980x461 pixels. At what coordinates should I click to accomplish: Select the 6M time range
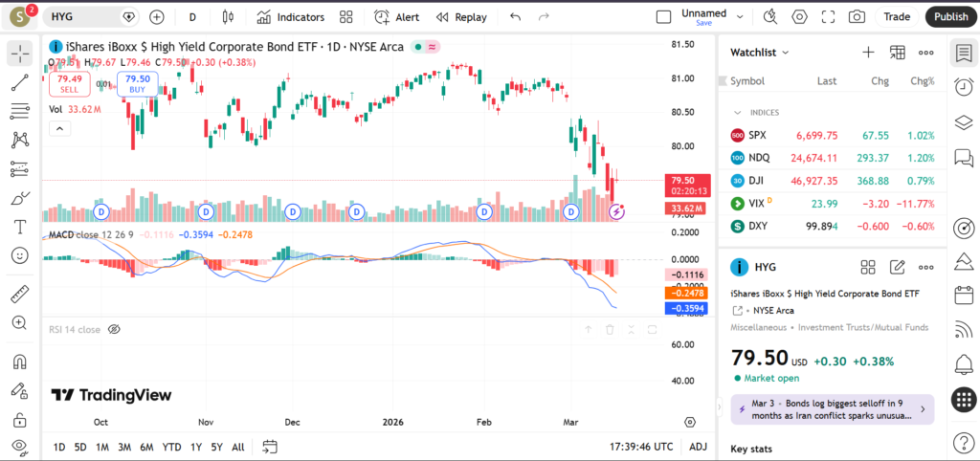(146, 447)
